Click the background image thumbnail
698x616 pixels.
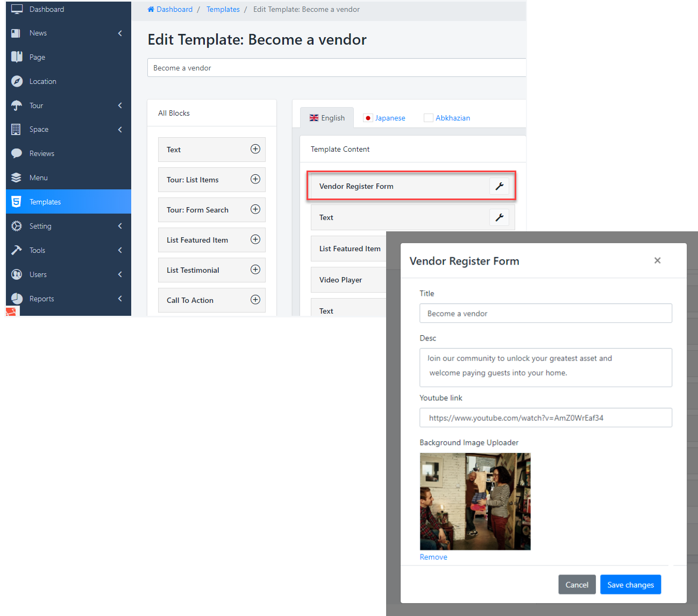(475, 501)
